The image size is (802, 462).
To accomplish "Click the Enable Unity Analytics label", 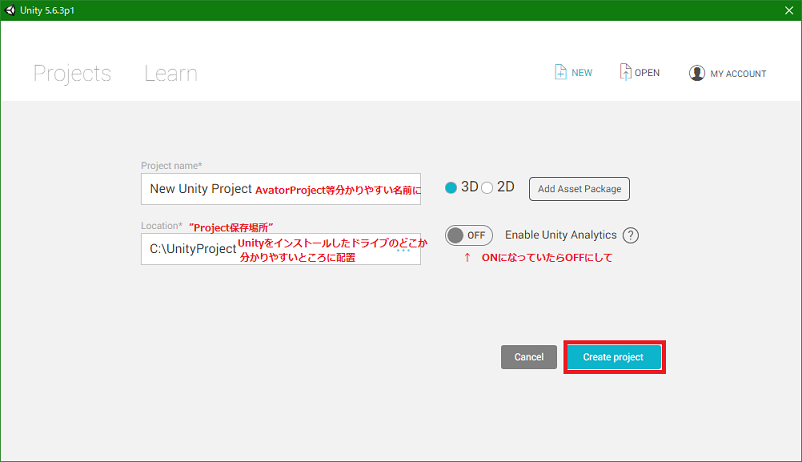I will coord(561,235).
